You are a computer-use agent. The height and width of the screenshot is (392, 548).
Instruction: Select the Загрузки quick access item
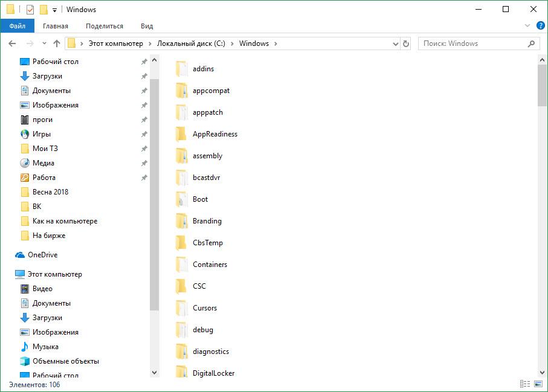click(47, 76)
